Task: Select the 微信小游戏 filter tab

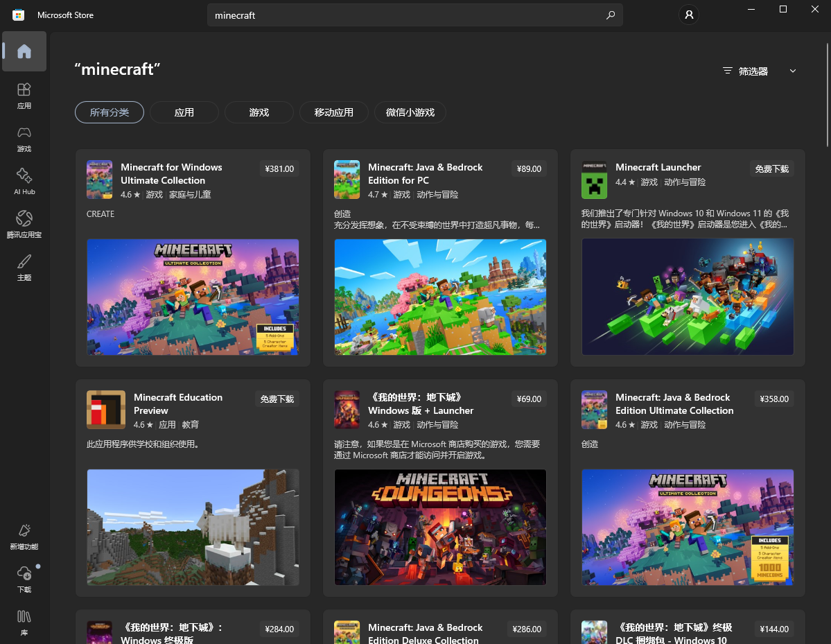Action: point(410,112)
